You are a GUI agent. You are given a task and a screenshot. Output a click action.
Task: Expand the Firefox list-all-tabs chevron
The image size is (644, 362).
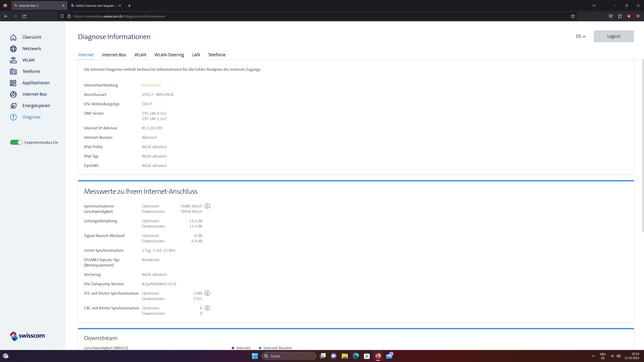(x=594, y=6)
